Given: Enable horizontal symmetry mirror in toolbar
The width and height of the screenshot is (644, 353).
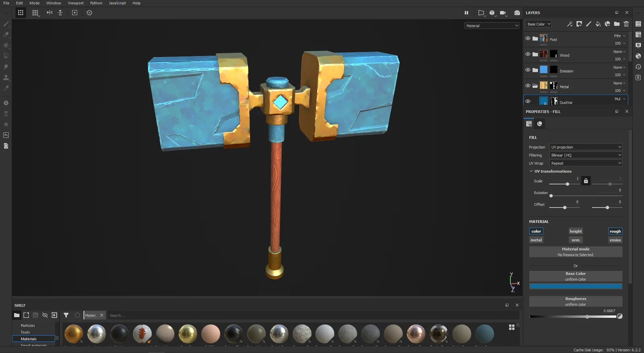Looking at the screenshot, I should [50, 12].
